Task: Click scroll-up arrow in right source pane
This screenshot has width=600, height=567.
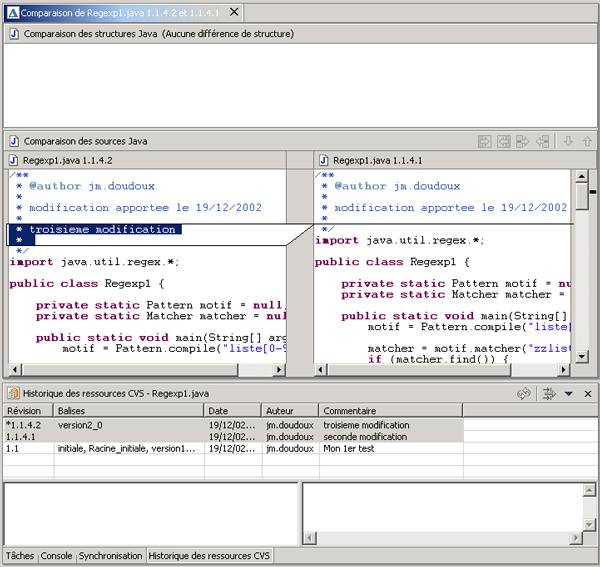Action: point(581,177)
